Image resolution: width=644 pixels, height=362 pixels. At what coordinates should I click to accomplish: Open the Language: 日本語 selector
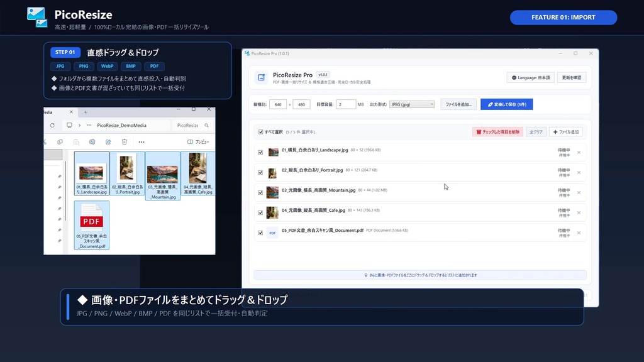tap(531, 77)
